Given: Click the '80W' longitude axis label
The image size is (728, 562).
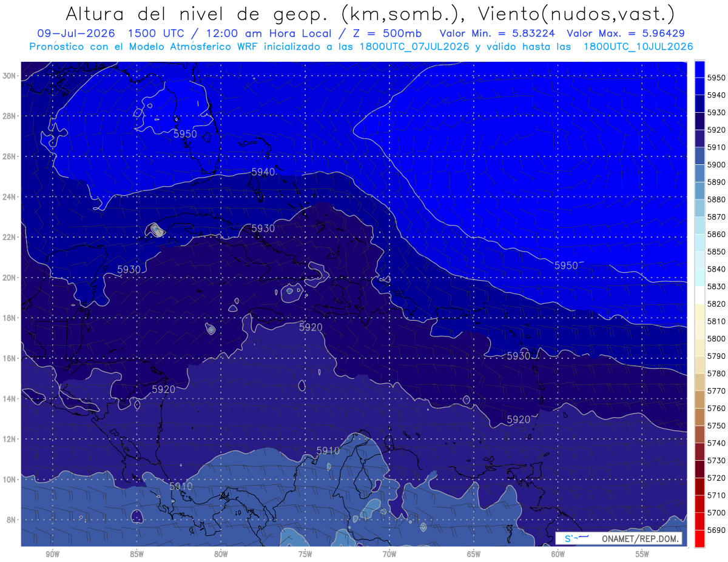Looking at the screenshot, I should 221,555.
